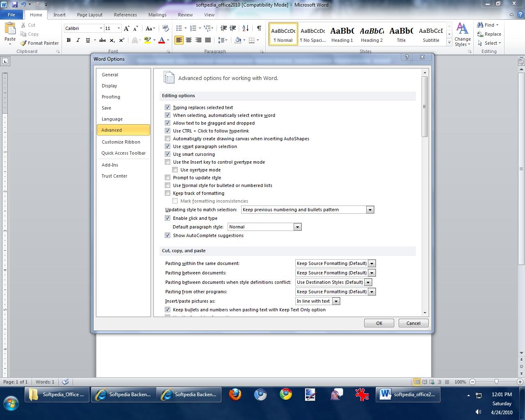This screenshot has width=525, height=420.
Task: Expand Insert/paste pictures as dropdown
Action: (336, 301)
